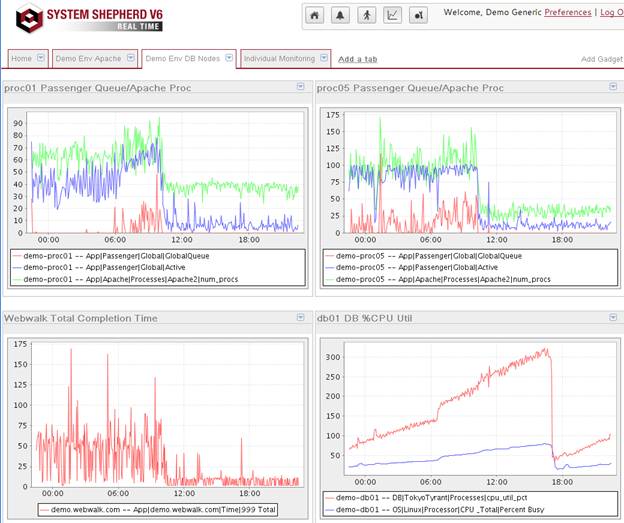Open the Home tab dropdown arrow
624x523 pixels.
(x=40, y=58)
